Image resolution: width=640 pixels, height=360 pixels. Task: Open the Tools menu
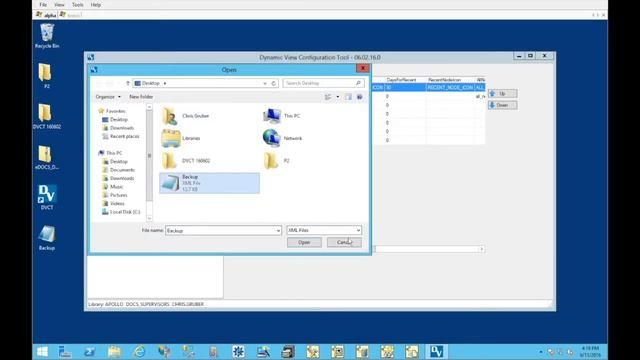(78, 5)
